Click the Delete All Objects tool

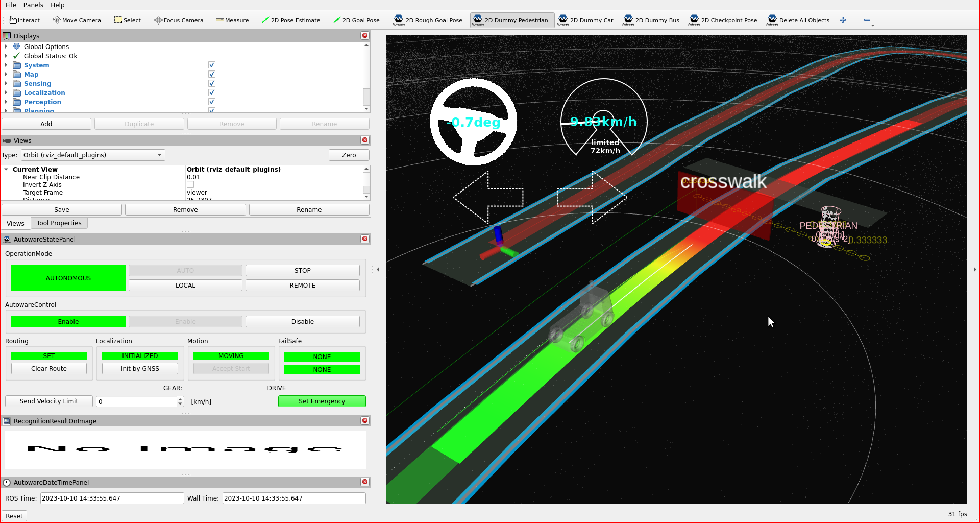[x=798, y=20]
